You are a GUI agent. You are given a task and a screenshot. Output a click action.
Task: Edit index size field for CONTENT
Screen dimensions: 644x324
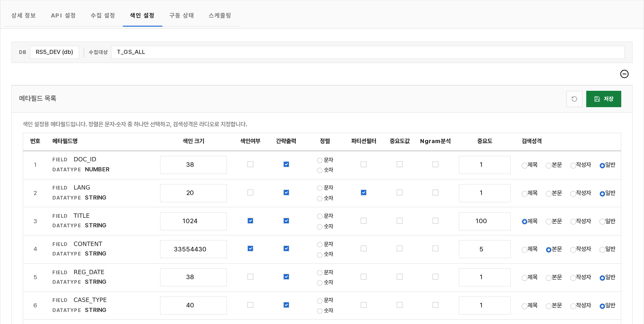tap(193, 249)
